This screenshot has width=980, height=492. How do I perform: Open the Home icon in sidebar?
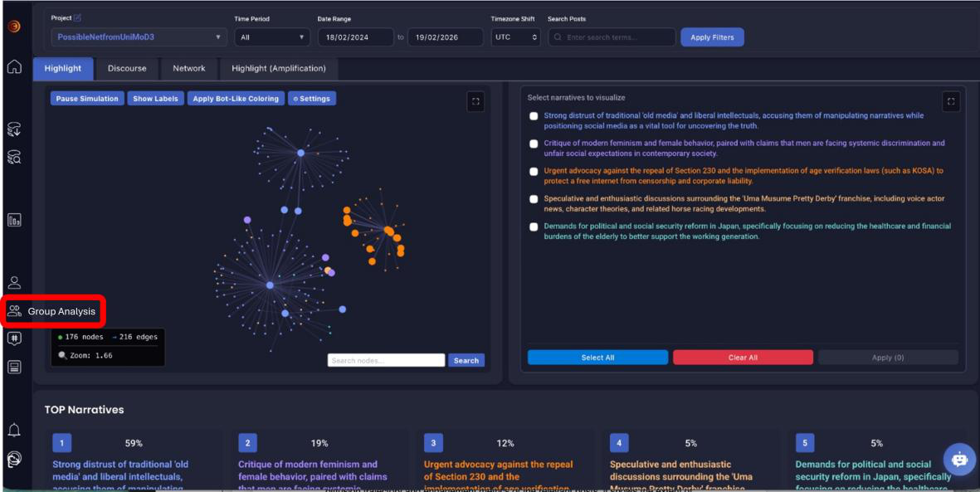click(14, 67)
